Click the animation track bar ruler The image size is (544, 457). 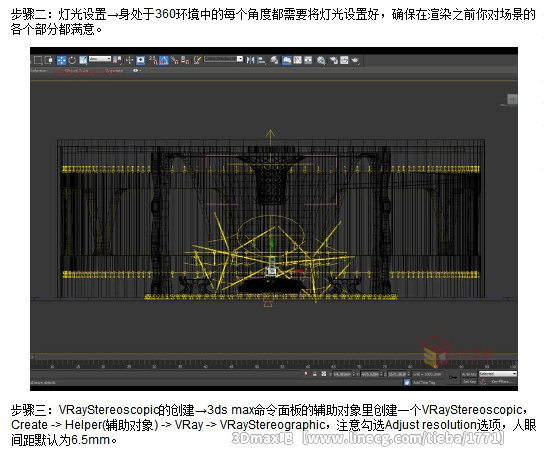pyautogui.click(x=274, y=364)
